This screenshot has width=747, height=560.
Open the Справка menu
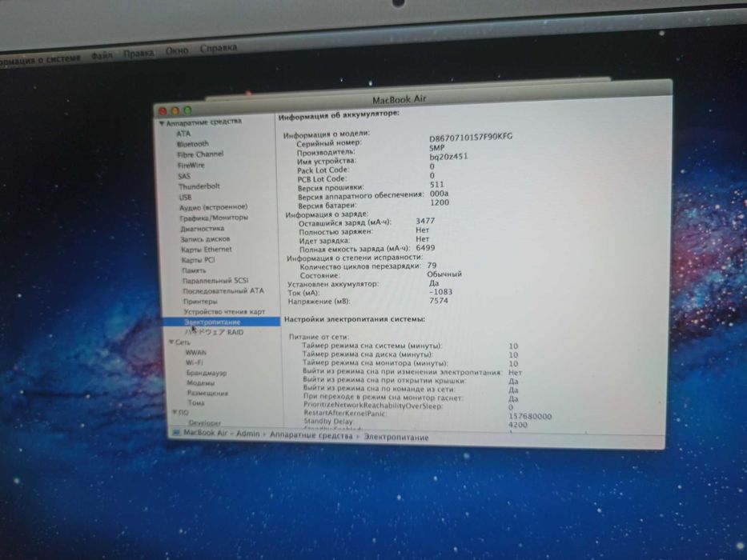[219, 48]
